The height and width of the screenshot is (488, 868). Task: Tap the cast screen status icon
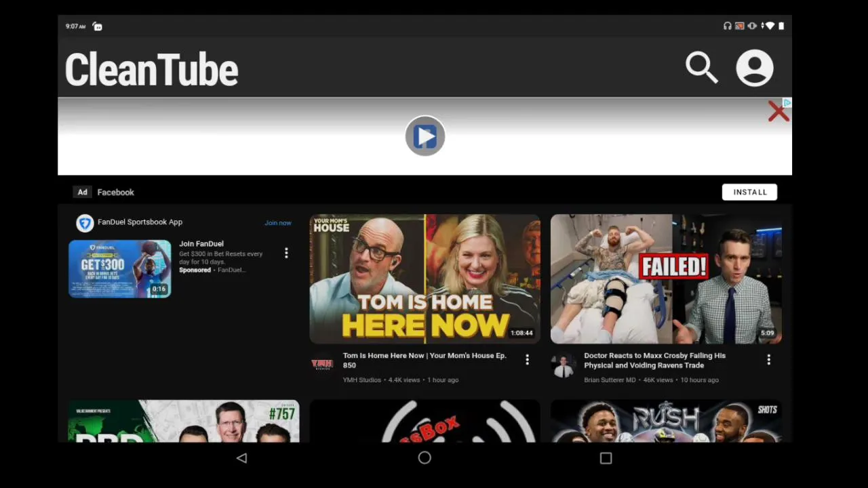click(740, 26)
